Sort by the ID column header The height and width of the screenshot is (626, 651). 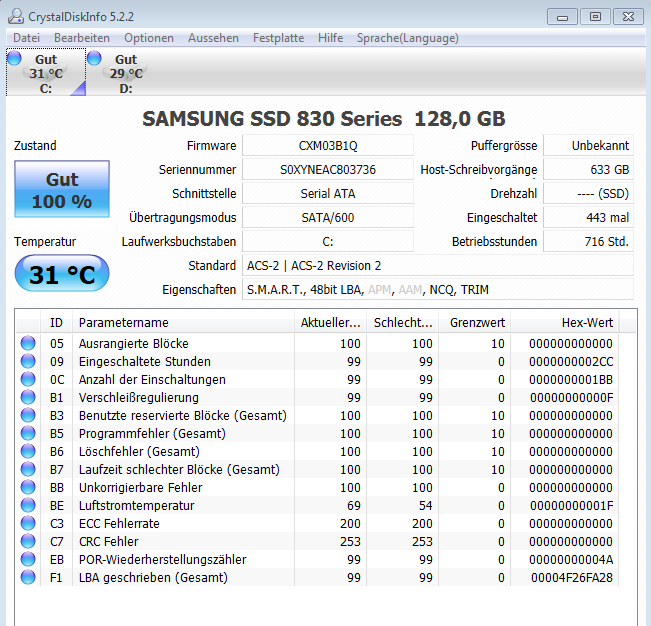pyautogui.click(x=56, y=323)
